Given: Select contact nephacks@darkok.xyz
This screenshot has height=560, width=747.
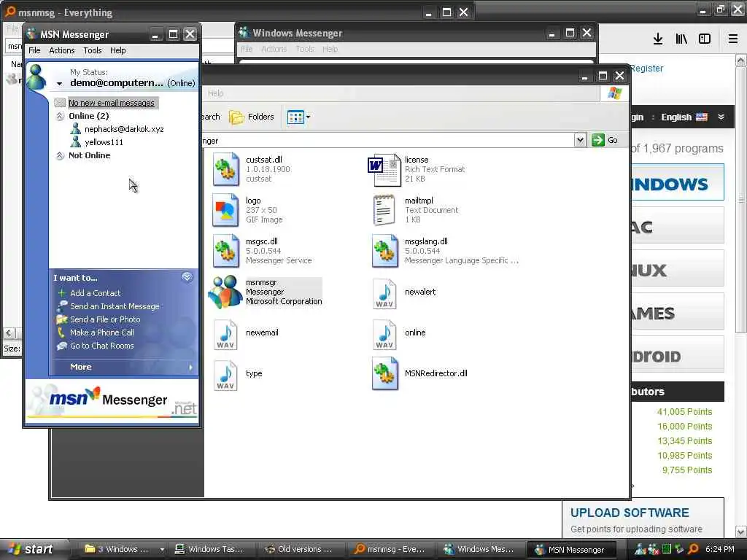Looking at the screenshot, I should click(x=124, y=129).
